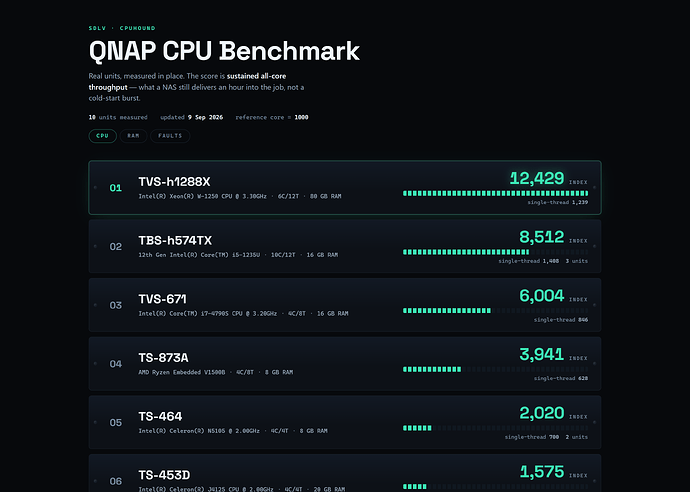Open the TS-453D model name

click(x=164, y=475)
